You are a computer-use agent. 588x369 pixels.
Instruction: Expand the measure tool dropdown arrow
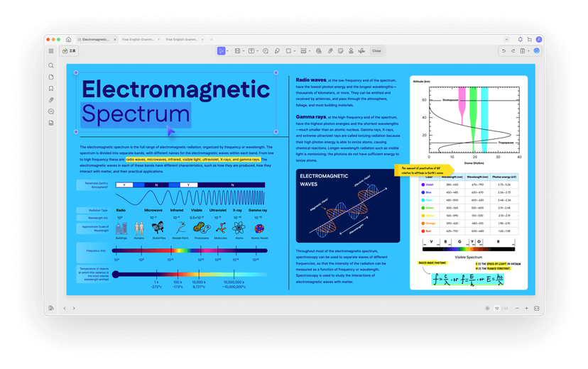pos(310,51)
